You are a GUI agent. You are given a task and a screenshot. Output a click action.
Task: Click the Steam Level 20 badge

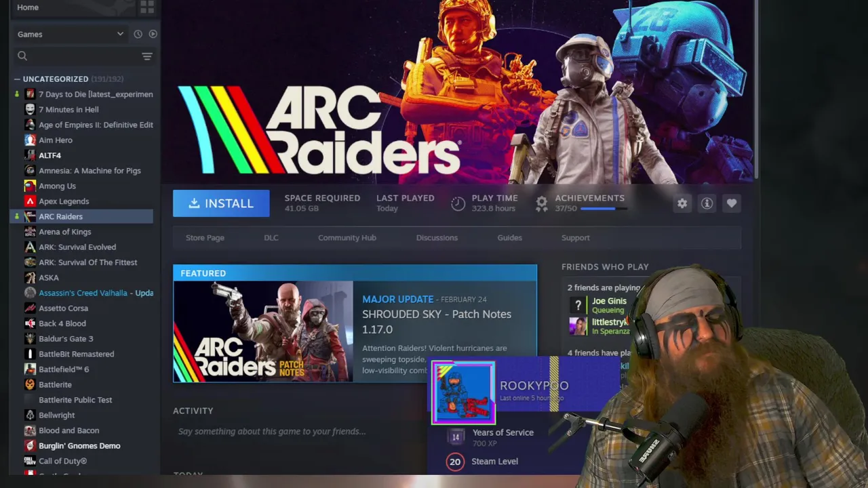click(455, 462)
